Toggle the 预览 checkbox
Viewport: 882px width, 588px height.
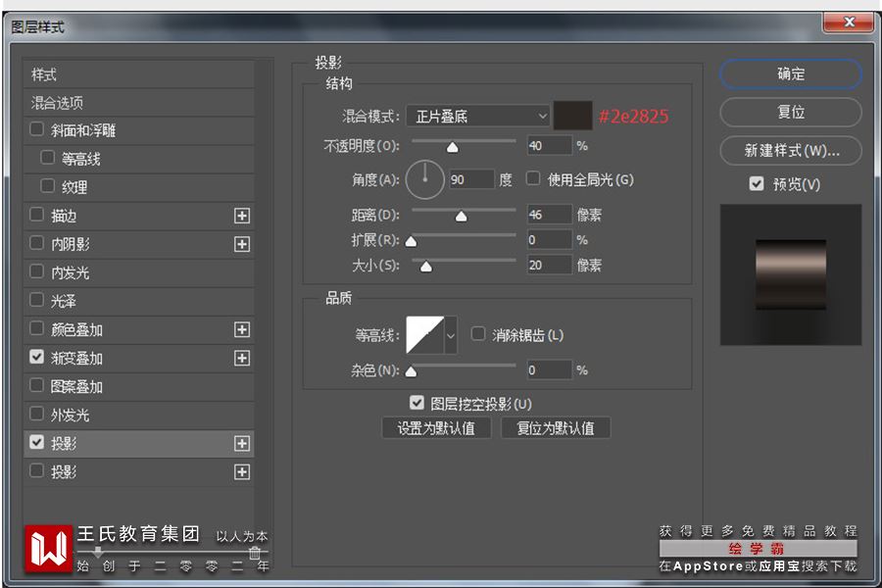click(x=757, y=183)
